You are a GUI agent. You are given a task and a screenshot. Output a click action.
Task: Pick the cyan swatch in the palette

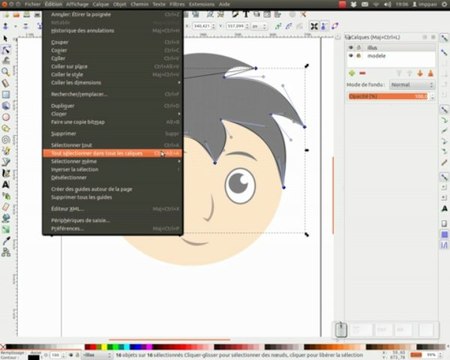point(127,347)
